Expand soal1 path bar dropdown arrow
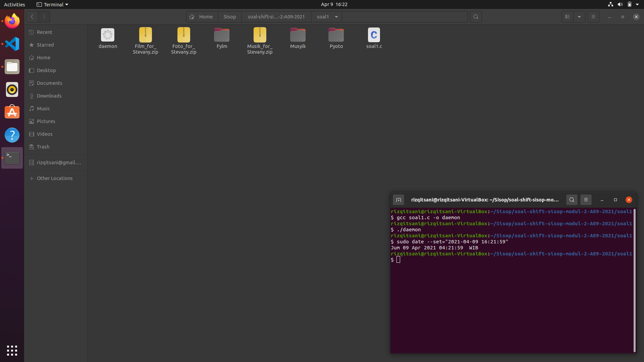Image resolution: width=644 pixels, height=362 pixels. 336,17
